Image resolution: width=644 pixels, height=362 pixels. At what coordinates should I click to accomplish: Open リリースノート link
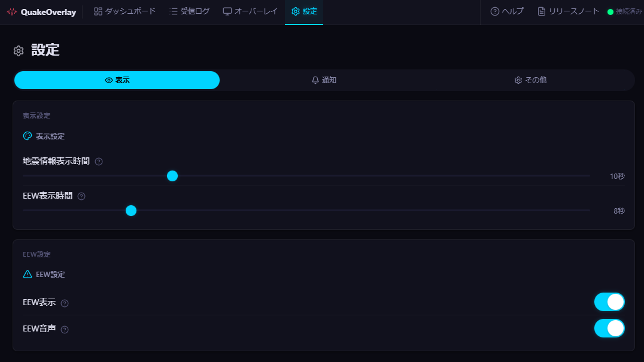coord(569,11)
